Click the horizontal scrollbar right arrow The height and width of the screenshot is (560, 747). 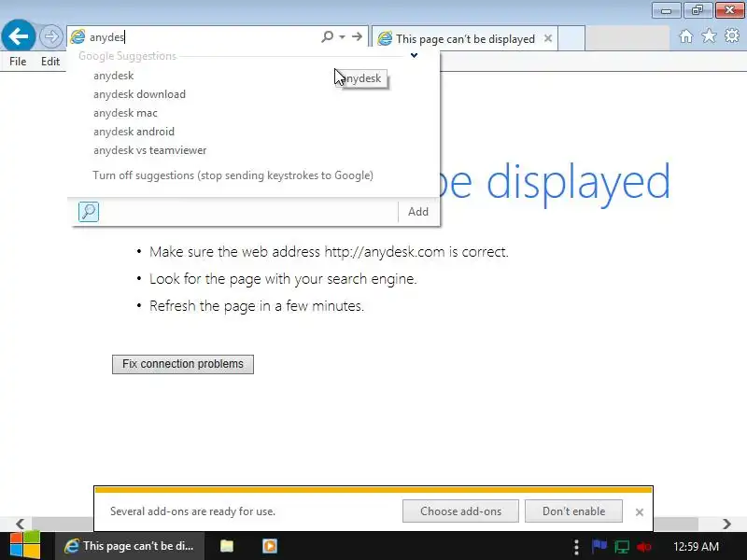pyautogui.click(x=726, y=524)
